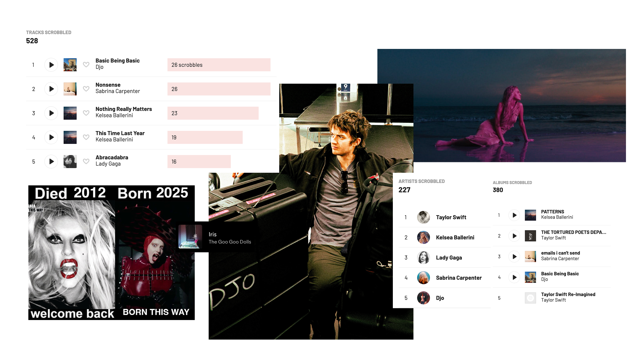Open Sabrina Carpenter artist page link
This screenshot has height=362, width=644.
(459, 278)
